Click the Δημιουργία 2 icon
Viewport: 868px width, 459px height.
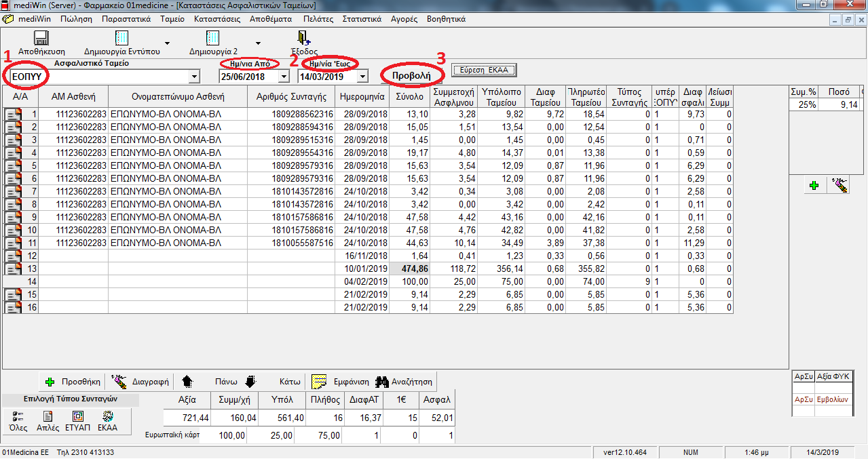coord(212,38)
